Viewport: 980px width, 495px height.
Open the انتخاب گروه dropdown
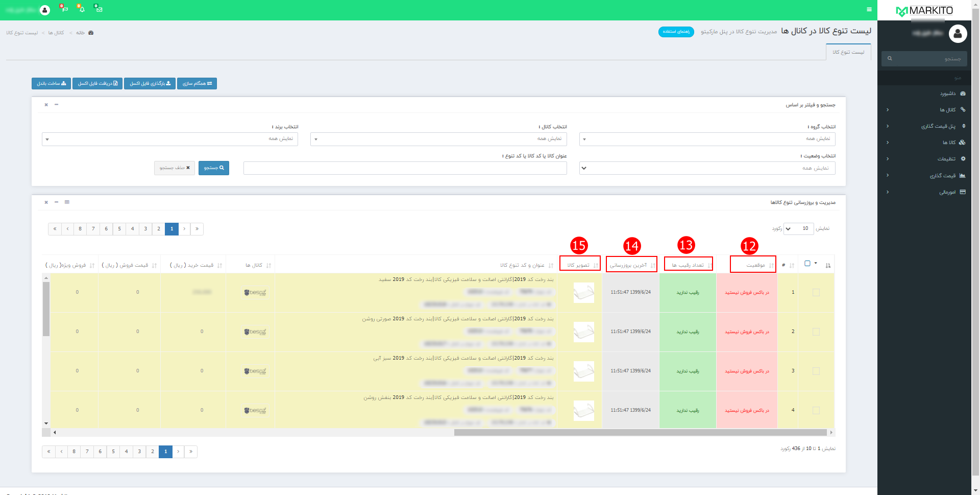coord(707,139)
